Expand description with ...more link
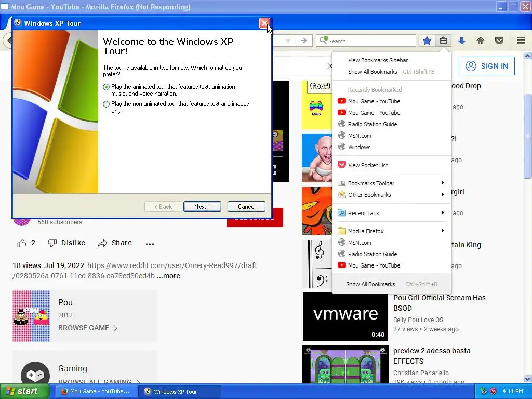Image resolution: width=532 pixels, height=399 pixels. (x=168, y=276)
